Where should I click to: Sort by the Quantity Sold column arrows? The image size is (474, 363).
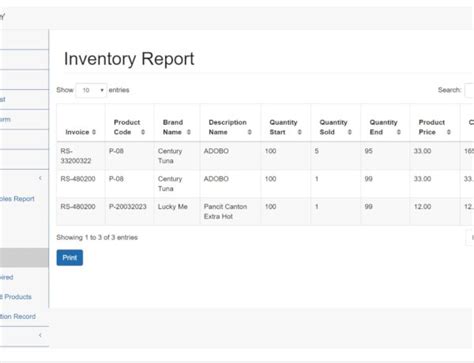pyautogui.click(x=350, y=132)
